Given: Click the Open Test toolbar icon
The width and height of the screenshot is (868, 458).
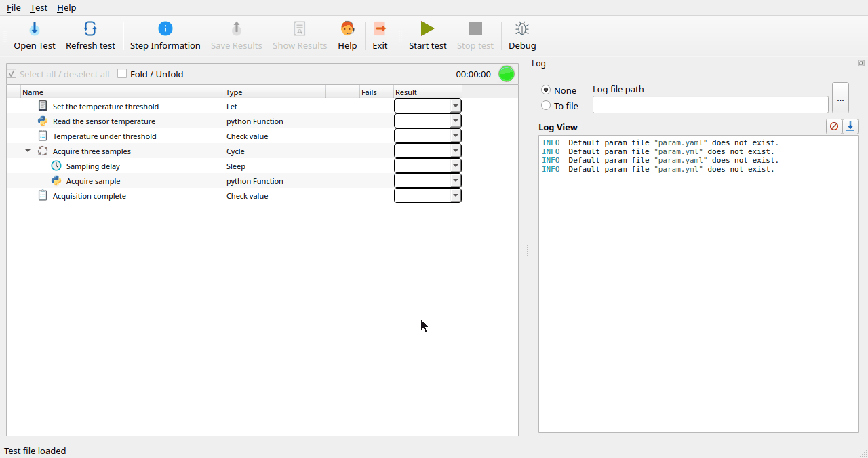Looking at the screenshot, I should [35, 28].
